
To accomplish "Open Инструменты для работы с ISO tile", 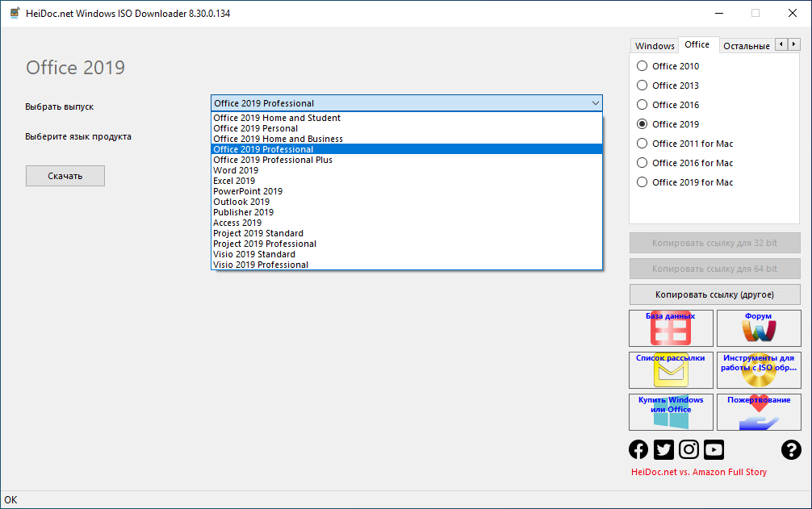I will tap(759, 370).
